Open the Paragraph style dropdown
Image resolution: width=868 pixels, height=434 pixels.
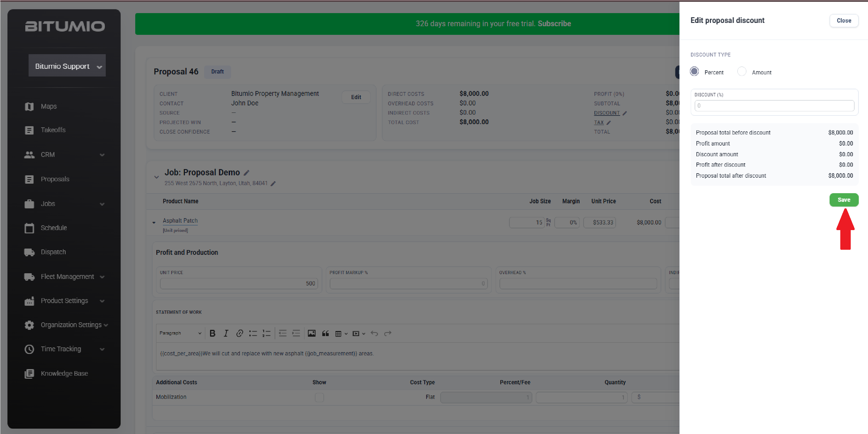[180, 333]
